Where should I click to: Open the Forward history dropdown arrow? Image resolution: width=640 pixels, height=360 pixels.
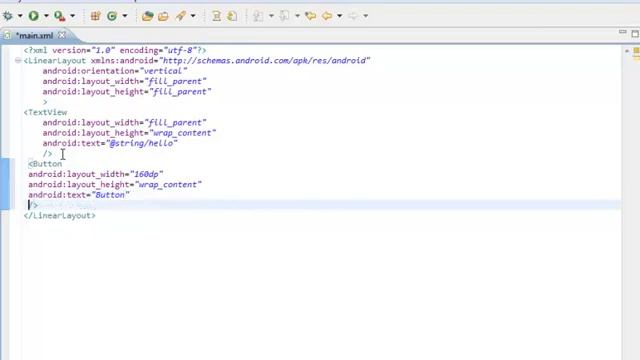(366, 16)
